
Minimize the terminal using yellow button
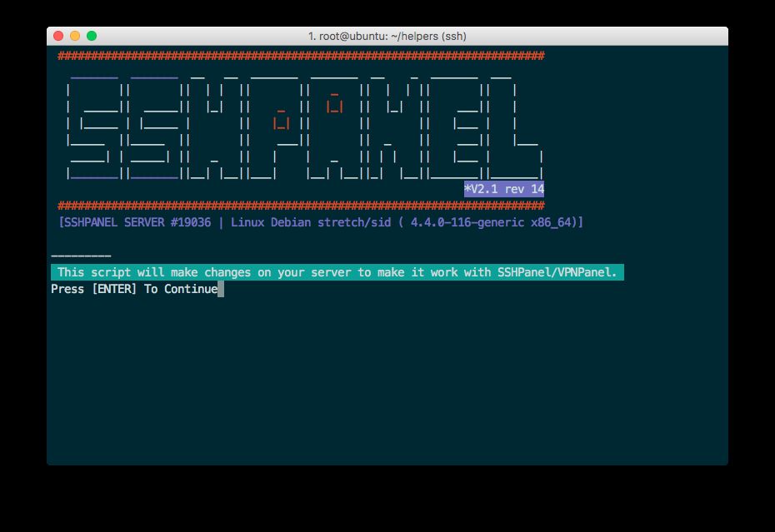pos(75,36)
